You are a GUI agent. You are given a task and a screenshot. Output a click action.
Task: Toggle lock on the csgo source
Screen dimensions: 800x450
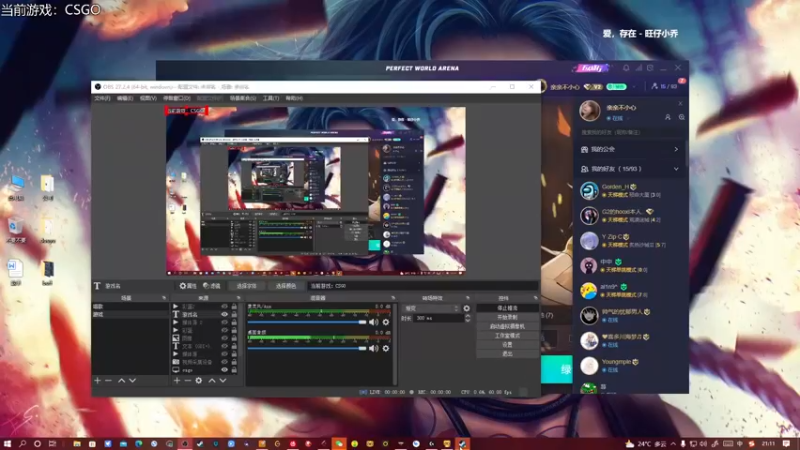(234, 370)
